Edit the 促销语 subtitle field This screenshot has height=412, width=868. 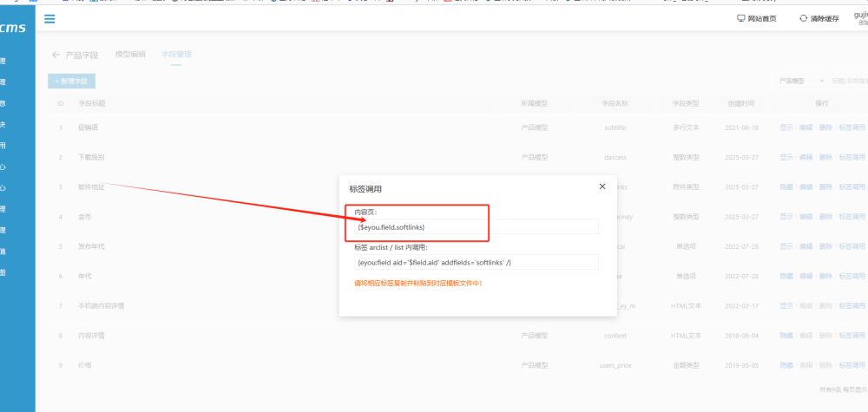point(806,128)
